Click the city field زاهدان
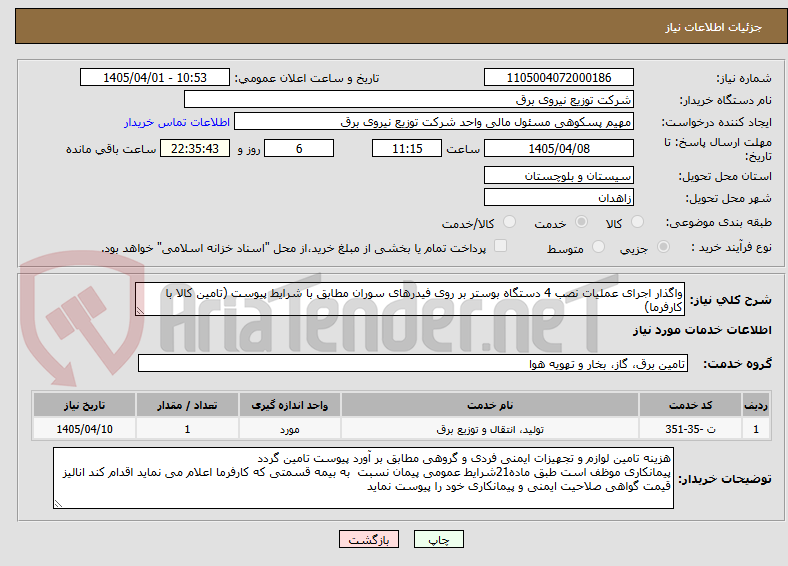 point(558,197)
